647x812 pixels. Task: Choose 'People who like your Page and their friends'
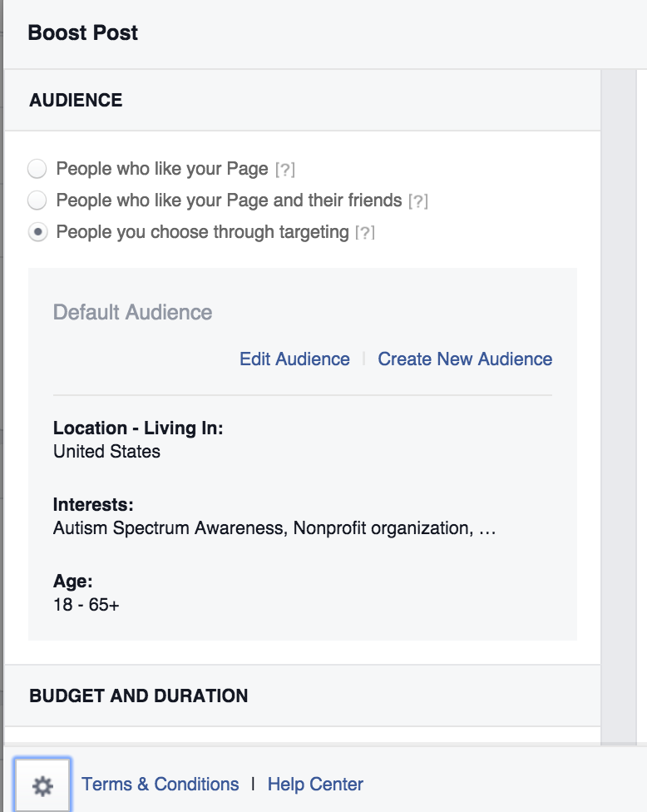pyautogui.click(x=37, y=201)
